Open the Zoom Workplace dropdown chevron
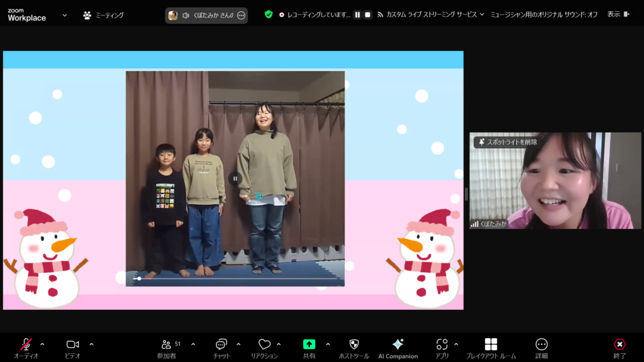This screenshot has width=644, height=362. coord(64,15)
